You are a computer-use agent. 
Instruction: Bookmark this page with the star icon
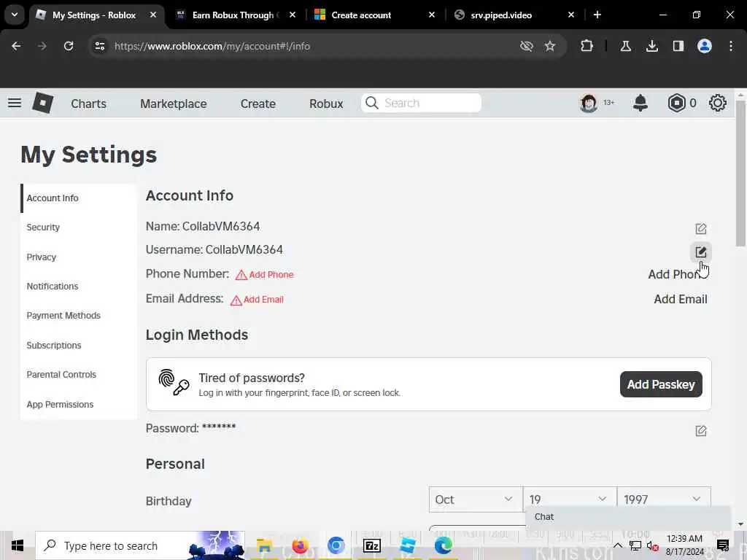pos(550,46)
